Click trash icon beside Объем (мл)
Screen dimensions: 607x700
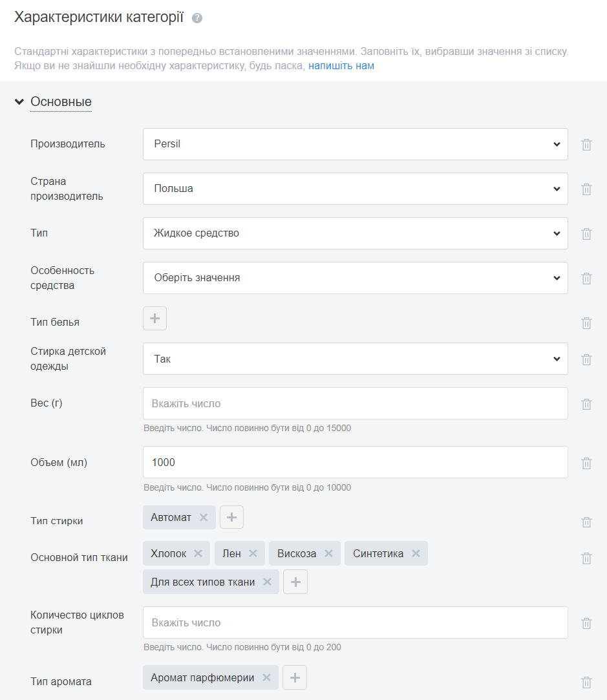coord(586,463)
